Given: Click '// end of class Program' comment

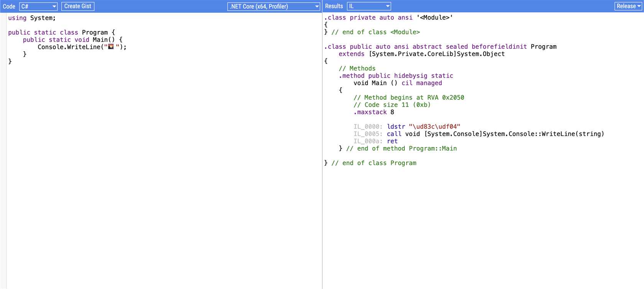Looking at the screenshot, I should 374,163.
